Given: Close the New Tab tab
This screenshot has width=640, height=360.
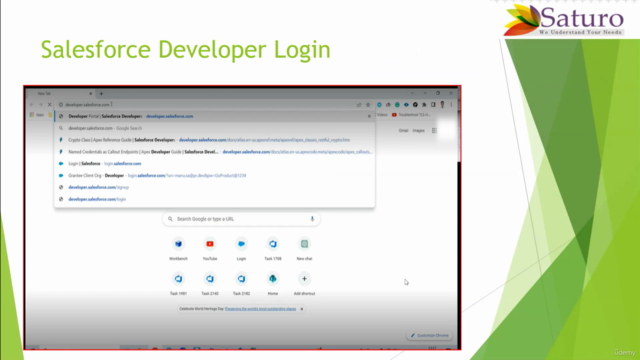Looking at the screenshot, I should [91, 93].
